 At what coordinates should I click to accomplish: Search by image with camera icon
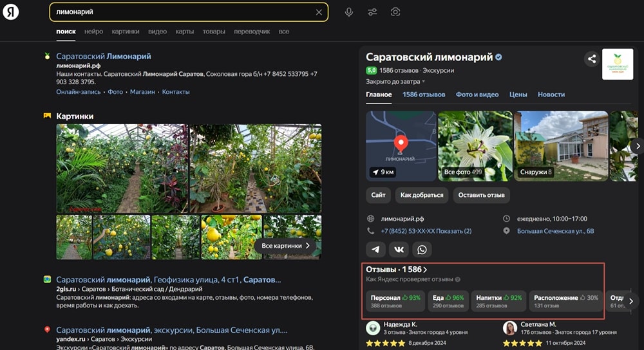pos(395,12)
